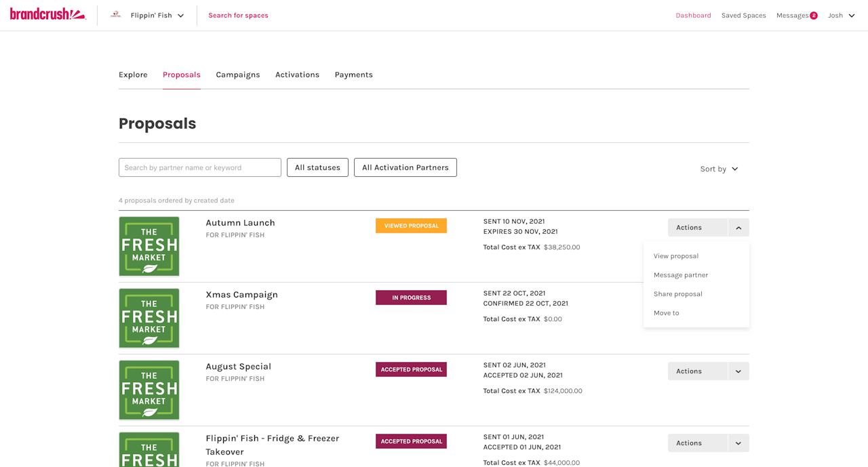Expand the August Special actions chevron
The height and width of the screenshot is (467, 868).
pyautogui.click(x=738, y=371)
